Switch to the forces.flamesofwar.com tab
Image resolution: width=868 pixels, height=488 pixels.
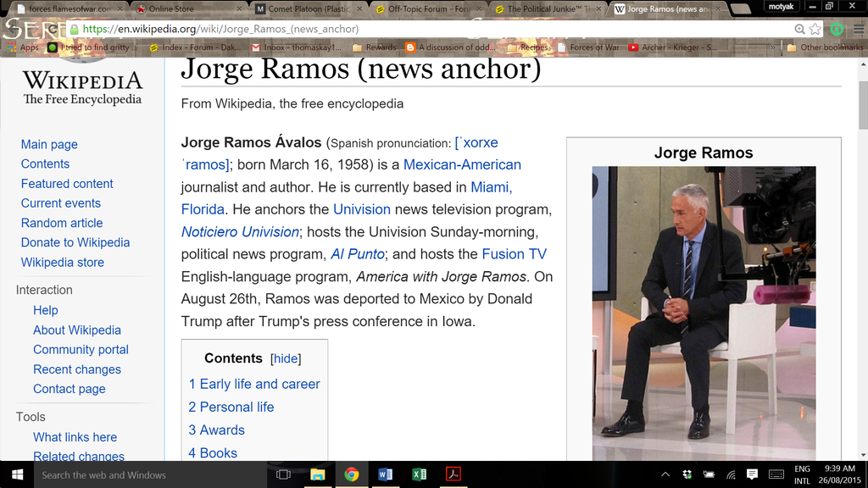[x=68, y=8]
